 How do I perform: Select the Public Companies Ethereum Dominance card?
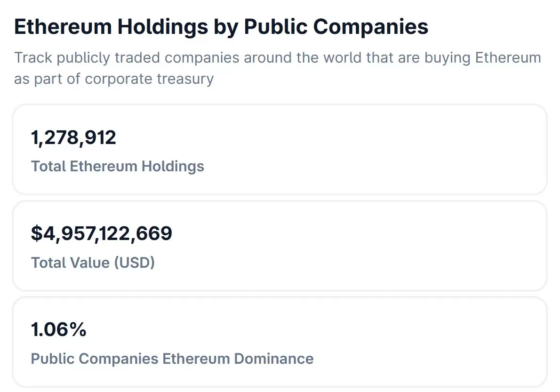click(x=280, y=342)
